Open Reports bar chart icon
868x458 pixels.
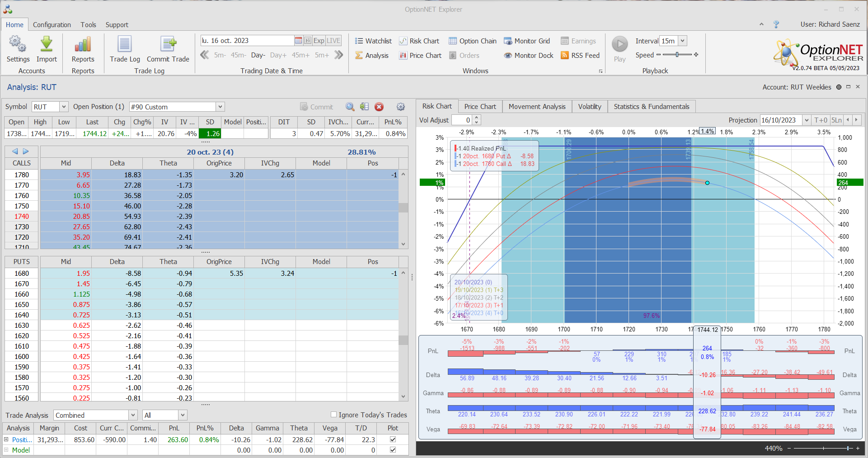[83, 45]
